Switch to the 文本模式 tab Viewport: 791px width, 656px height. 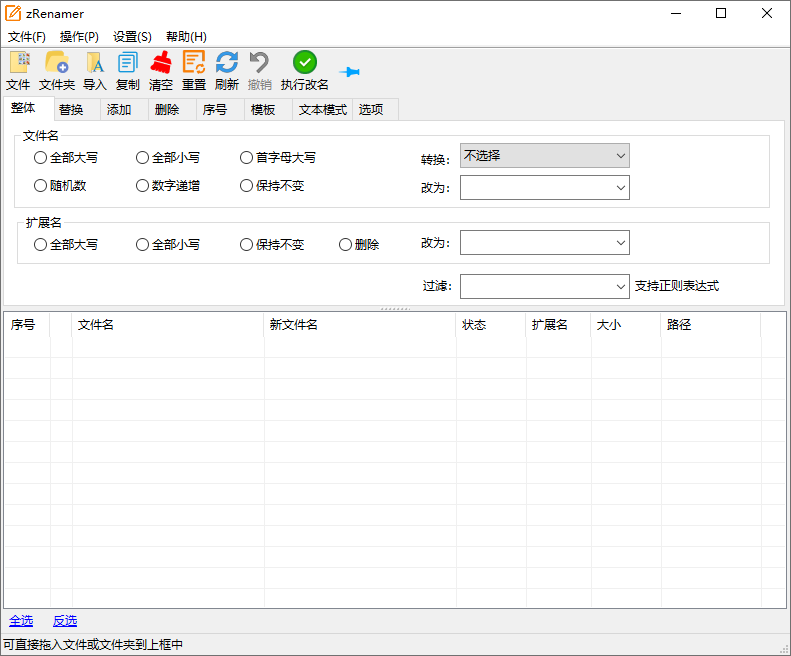323,110
